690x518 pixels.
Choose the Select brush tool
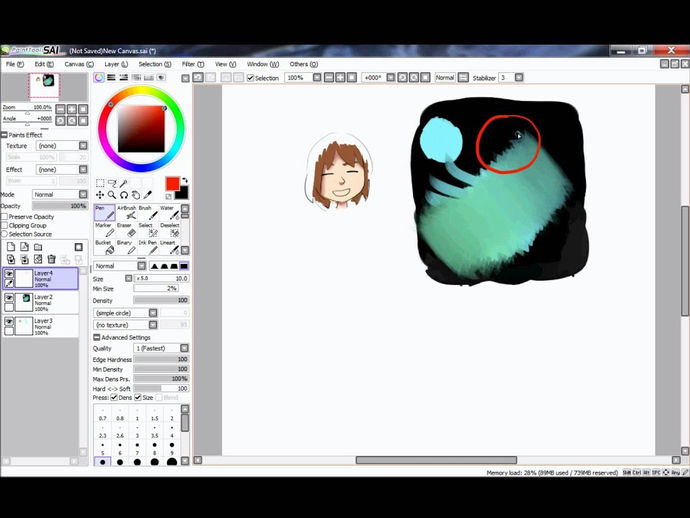148,230
